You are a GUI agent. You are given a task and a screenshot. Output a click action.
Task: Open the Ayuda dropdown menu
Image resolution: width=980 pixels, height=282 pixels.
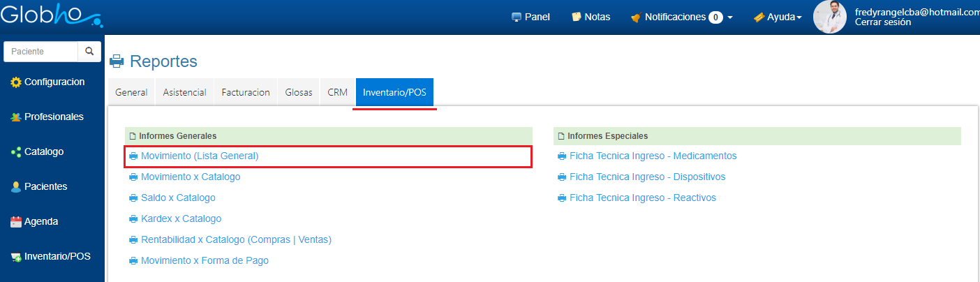tap(778, 17)
